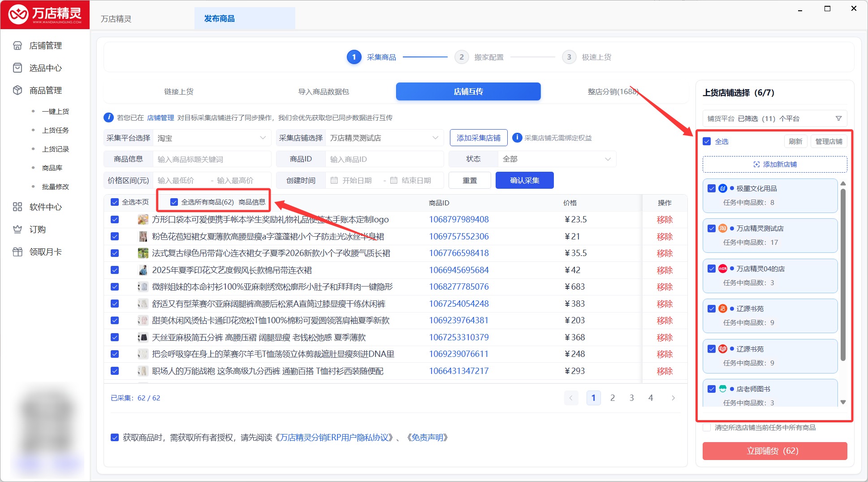Toggle the 全选 stores checkbox
The image size is (868, 482).
click(707, 141)
